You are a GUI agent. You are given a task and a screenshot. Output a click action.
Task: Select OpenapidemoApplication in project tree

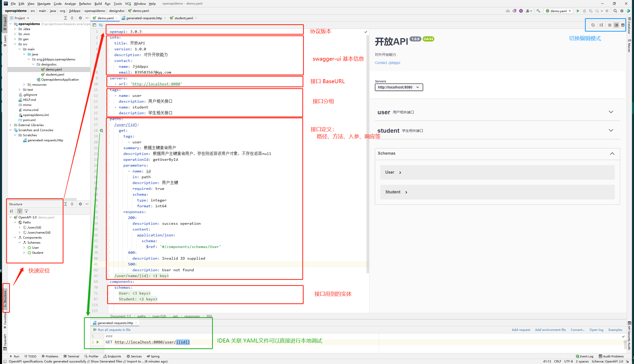(60, 80)
